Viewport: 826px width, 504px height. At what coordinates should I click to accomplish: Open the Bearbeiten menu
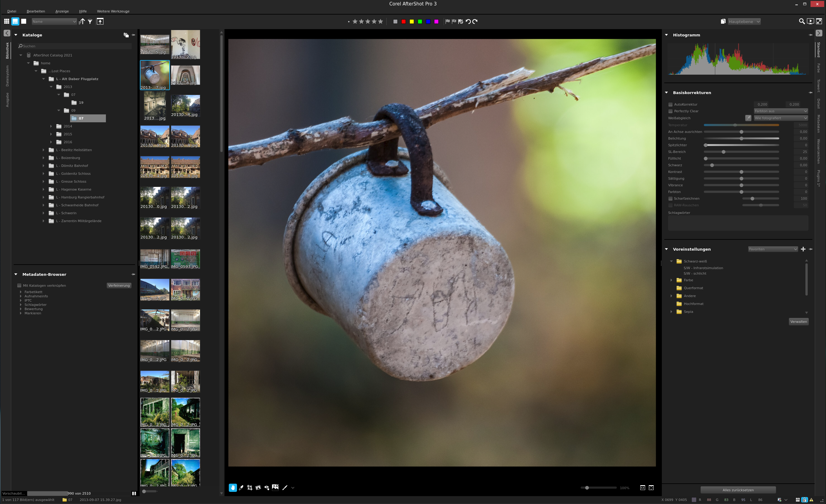coord(36,11)
